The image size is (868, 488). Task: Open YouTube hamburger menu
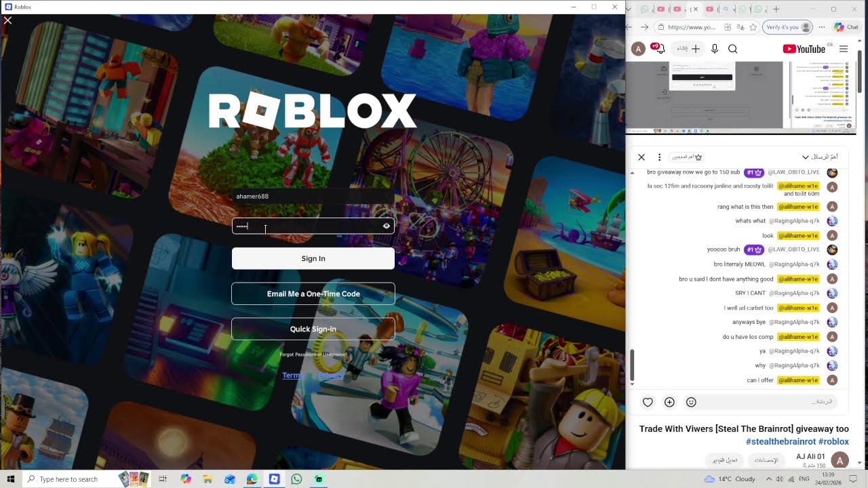pos(844,49)
